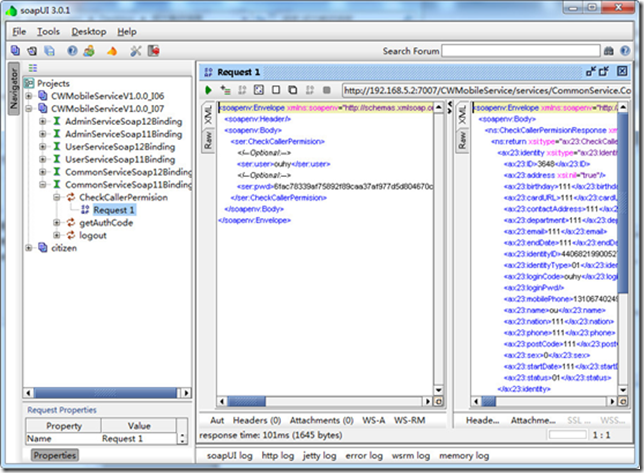Expand the UserServiceSoap11Binding node
644x473 pixels.
point(43,159)
